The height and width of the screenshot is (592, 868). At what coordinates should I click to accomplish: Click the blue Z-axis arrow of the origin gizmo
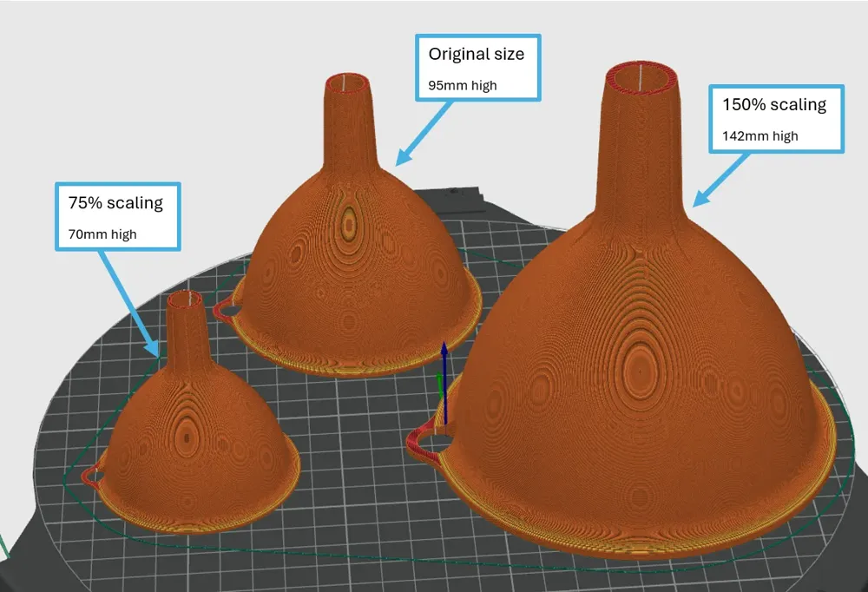coord(444,385)
